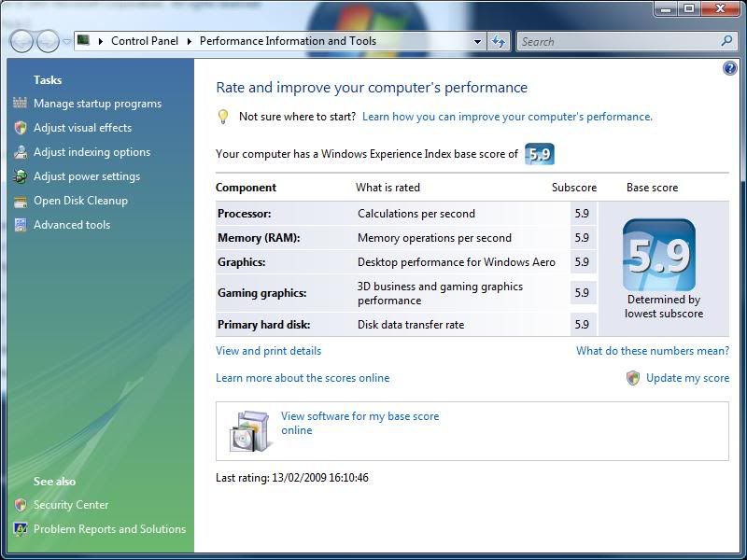Click inside the Search input box
Viewport: 747px width, 560px height.
(616, 41)
